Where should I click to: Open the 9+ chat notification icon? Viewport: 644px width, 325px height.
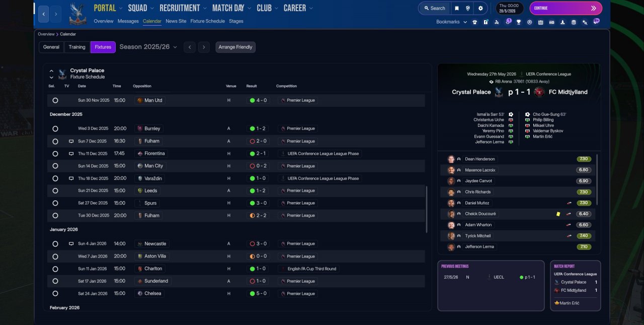596,22
